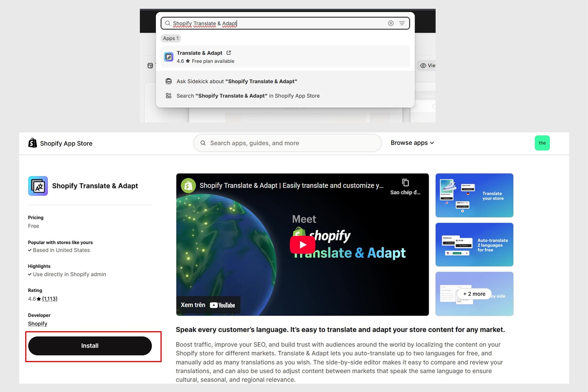Image resolution: width=588 pixels, height=392 pixels.
Task: Click the magnifier icon in admin search
Action: pos(168,23)
